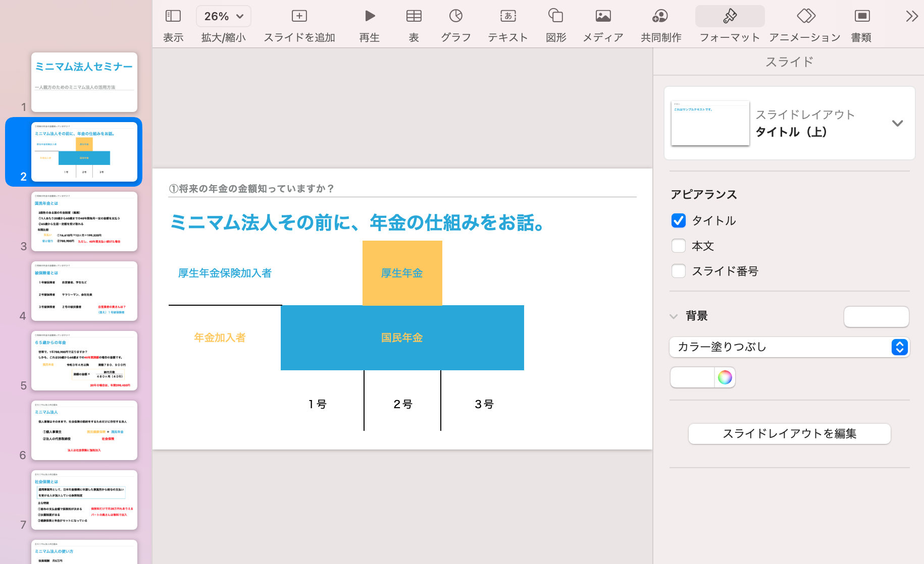Open the color wheel picker
This screenshot has height=564, width=924.
click(725, 377)
